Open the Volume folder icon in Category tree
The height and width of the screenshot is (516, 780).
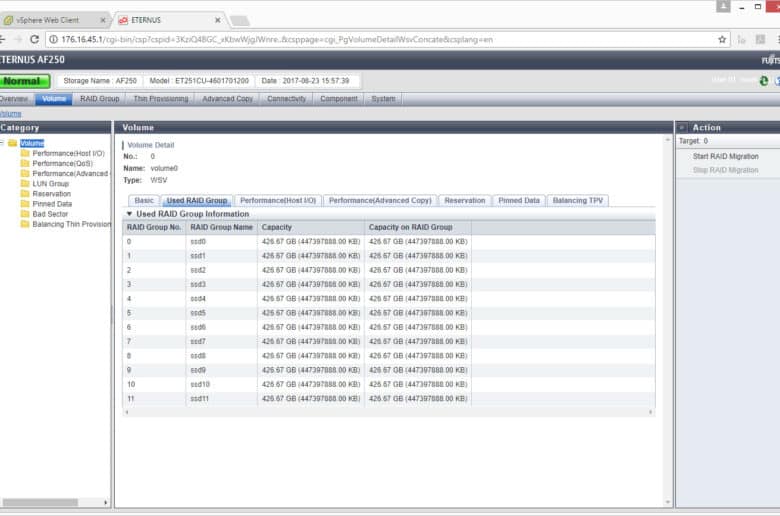point(13,143)
